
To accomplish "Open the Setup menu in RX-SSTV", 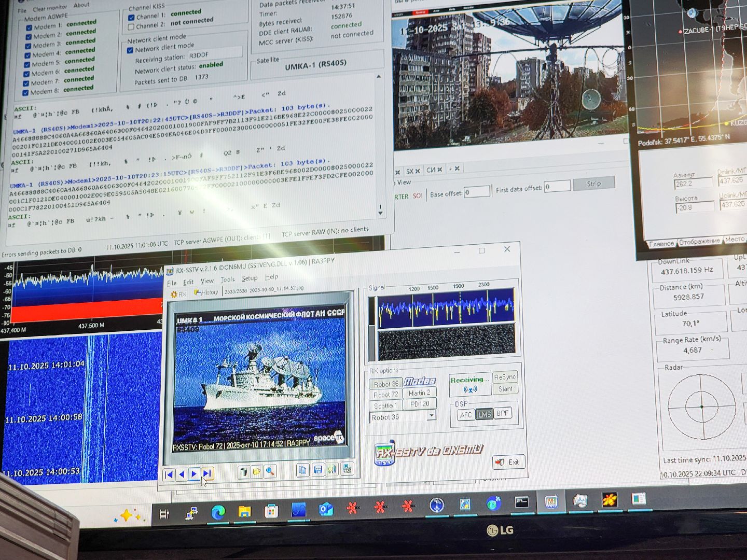I will click(250, 278).
